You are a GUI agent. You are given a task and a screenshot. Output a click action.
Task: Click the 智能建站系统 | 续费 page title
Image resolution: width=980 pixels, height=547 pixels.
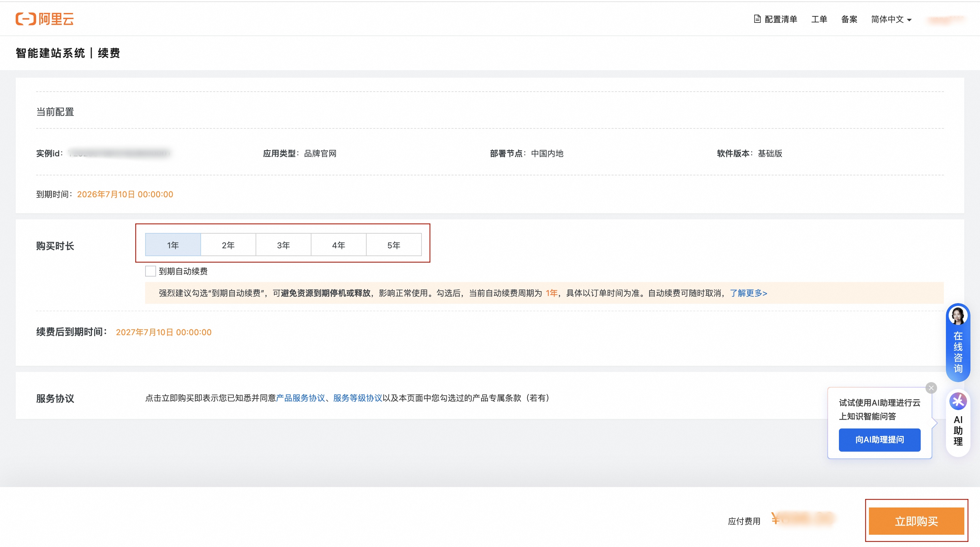(x=68, y=53)
